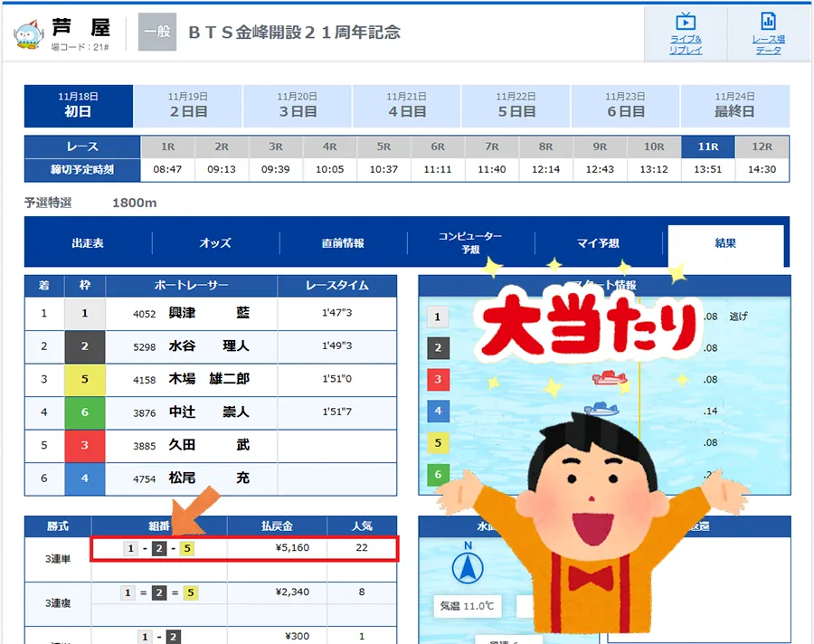The image size is (814, 644).
Task: Click the gray 一般 grade badge
Action: pos(156,33)
